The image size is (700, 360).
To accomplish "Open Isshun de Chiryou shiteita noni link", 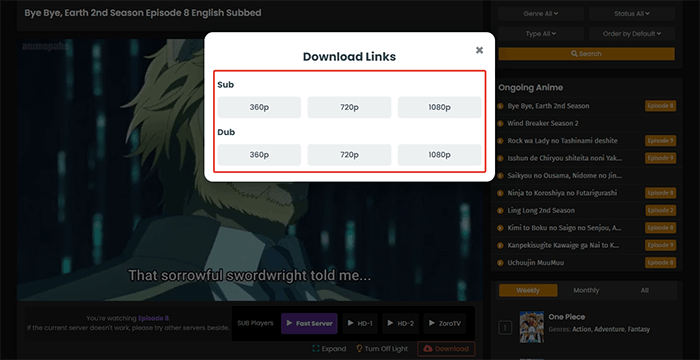I will [565, 158].
